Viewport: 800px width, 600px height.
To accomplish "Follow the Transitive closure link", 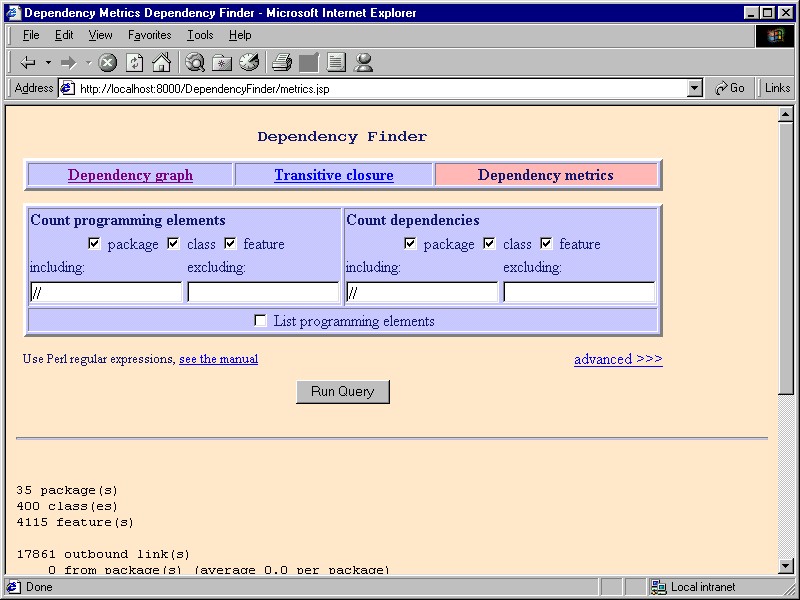I will 334,175.
